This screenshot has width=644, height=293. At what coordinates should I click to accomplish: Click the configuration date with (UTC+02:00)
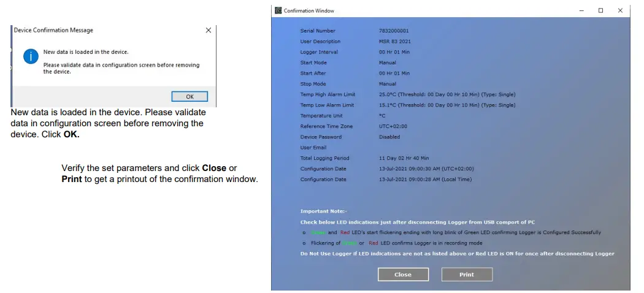pyautogui.click(x=426, y=169)
